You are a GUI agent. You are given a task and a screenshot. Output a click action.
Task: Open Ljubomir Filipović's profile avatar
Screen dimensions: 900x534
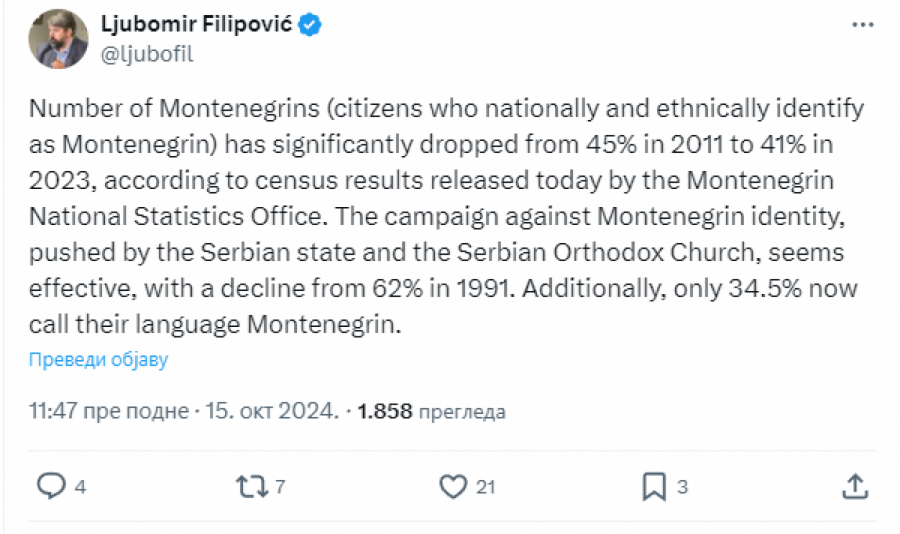pyautogui.click(x=59, y=39)
